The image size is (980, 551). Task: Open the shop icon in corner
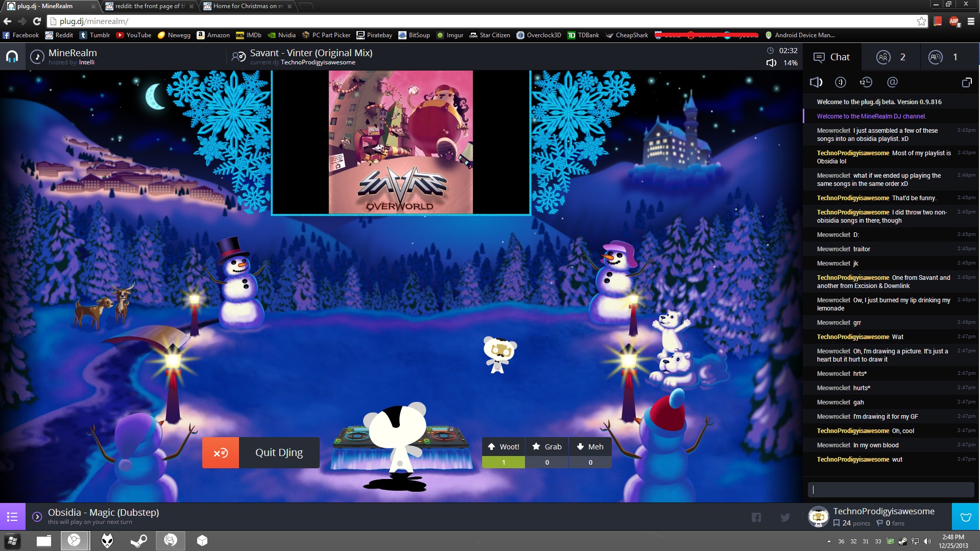965,517
